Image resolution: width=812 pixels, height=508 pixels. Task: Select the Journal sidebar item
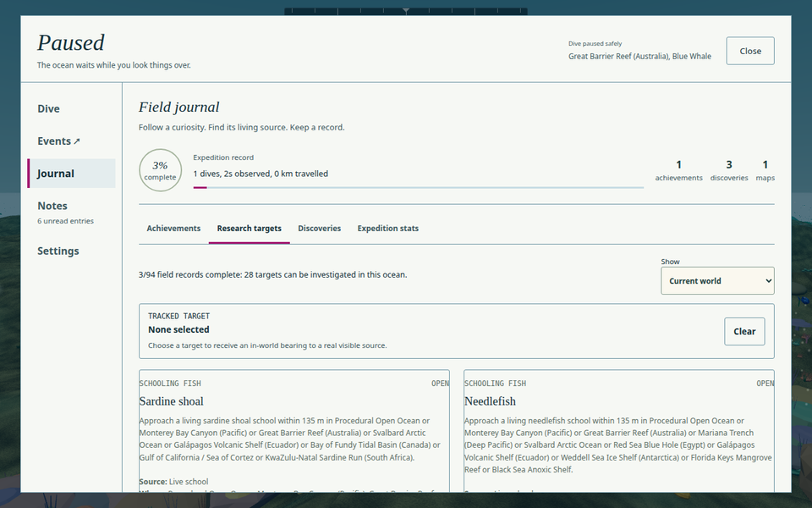point(71,173)
